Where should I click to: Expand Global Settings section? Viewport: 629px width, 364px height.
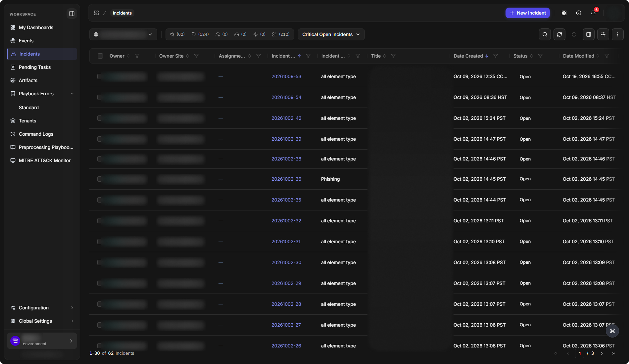click(x=42, y=321)
